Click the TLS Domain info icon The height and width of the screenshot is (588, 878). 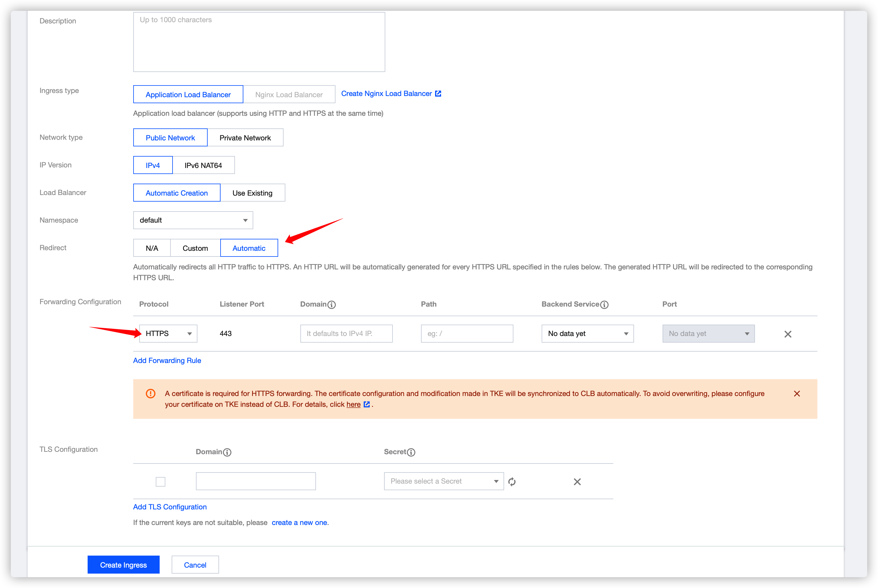pos(227,452)
